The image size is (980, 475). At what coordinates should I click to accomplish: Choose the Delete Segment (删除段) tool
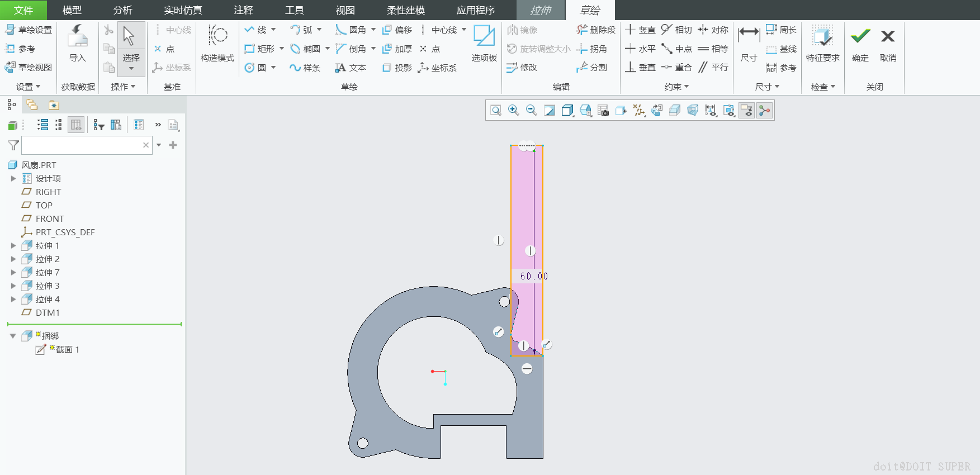point(596,30)
